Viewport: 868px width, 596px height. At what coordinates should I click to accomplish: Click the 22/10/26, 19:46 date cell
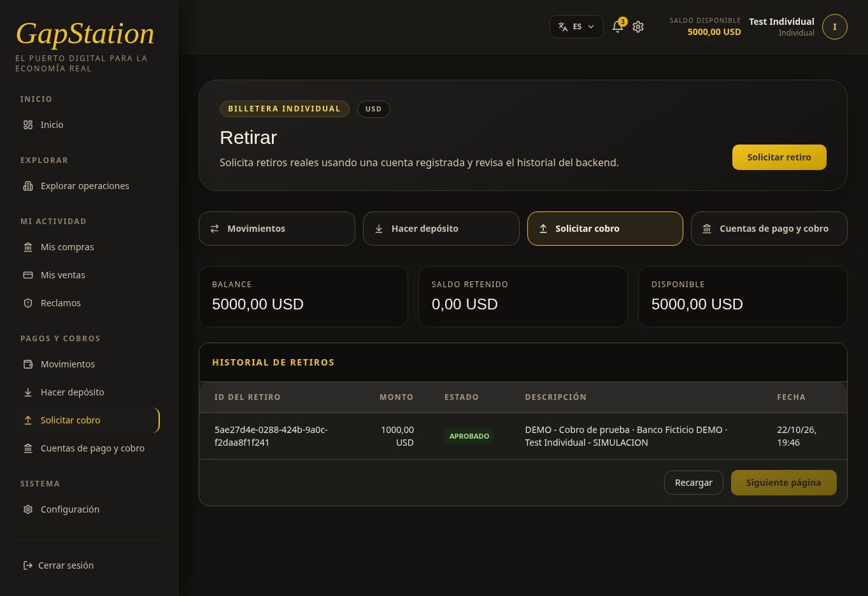click(x=797, y=436)
